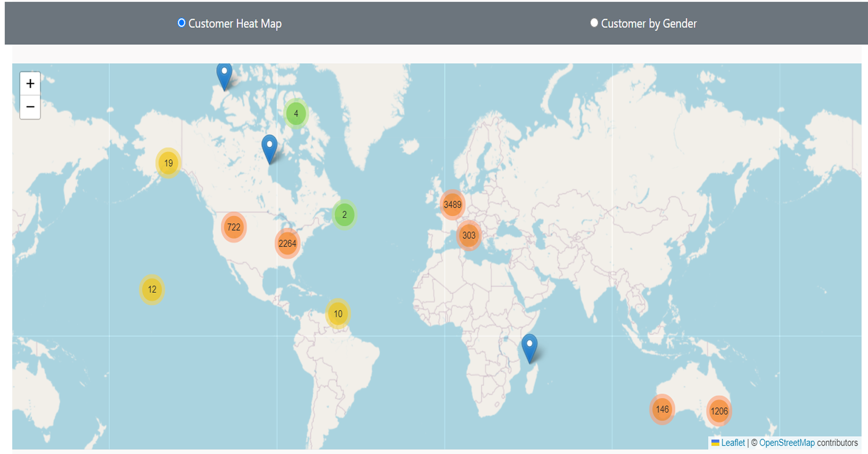Open the OpenStreetMap attribution link
The width and height of the screenshot is (868, 454).
pos(786,443)
